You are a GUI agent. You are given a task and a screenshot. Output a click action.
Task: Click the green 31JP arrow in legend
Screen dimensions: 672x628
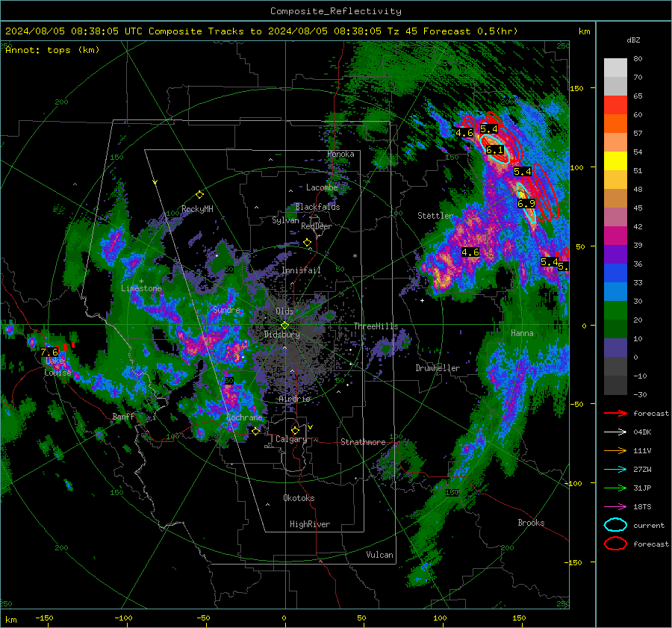615,488
